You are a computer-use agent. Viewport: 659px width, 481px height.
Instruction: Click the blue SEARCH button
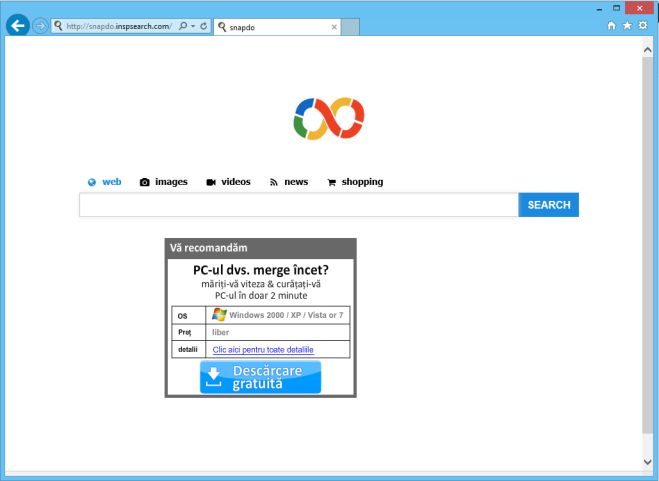tap(549, 205)
